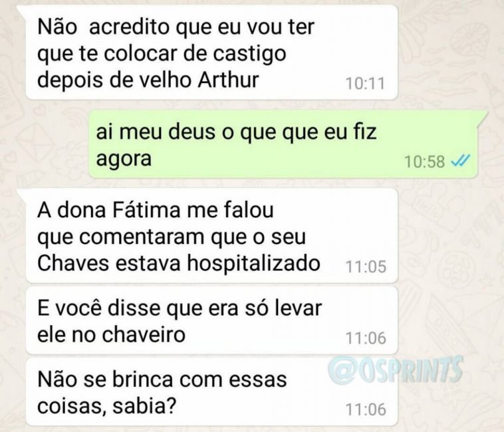The height and width of the screenshot is (432, 504).
Task: Click the 11:06 timestamp on chaveiro message
Action: pyautogui.click(x=366, y=338)
